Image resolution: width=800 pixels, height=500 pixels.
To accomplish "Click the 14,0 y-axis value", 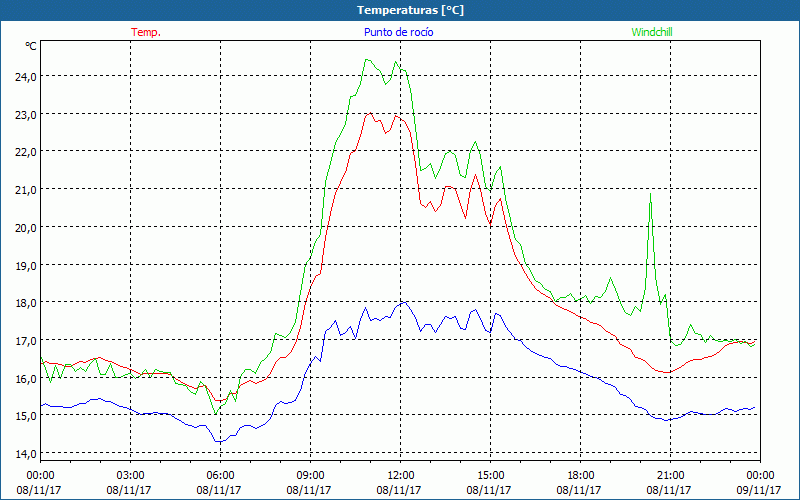I will pos(27,454).
